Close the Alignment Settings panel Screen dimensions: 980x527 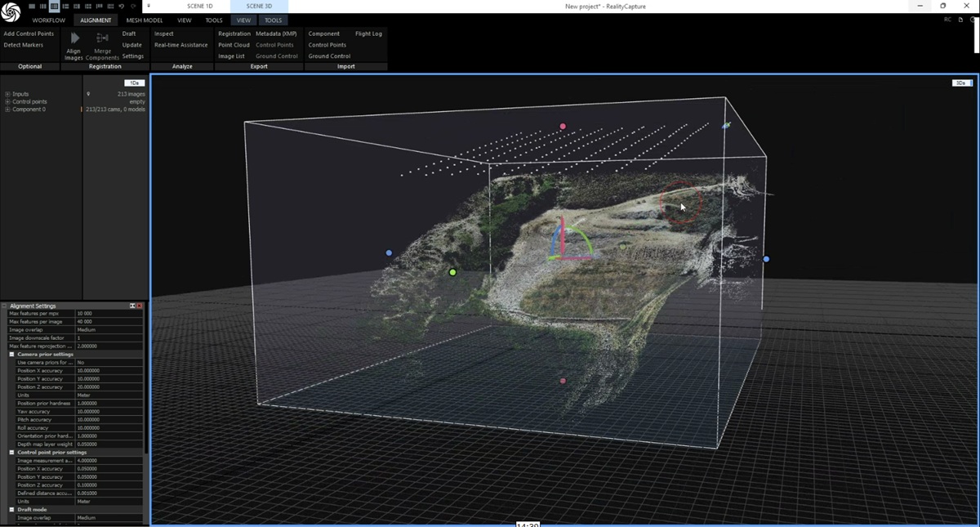tap(140, 306)
